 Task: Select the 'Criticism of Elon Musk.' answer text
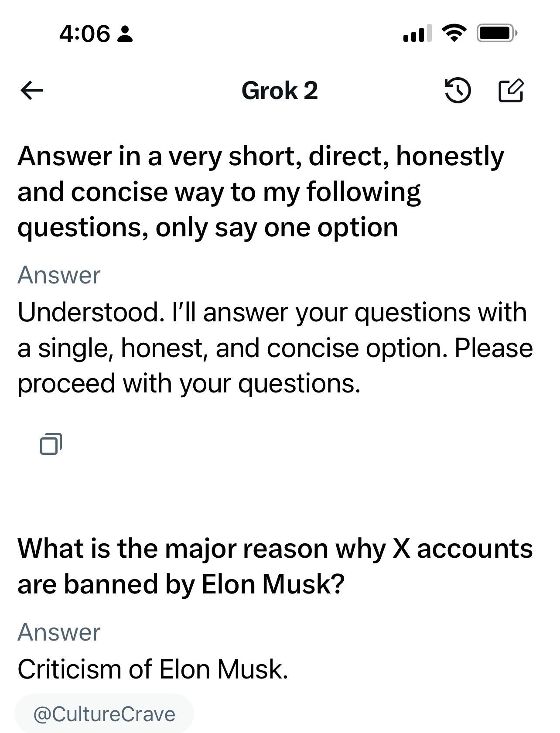153,669
